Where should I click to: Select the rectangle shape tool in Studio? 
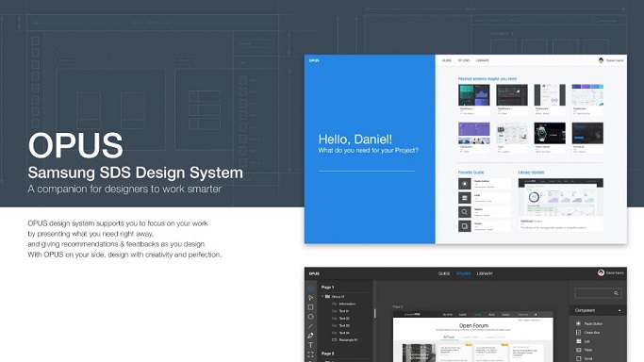(x=310, y=307)
